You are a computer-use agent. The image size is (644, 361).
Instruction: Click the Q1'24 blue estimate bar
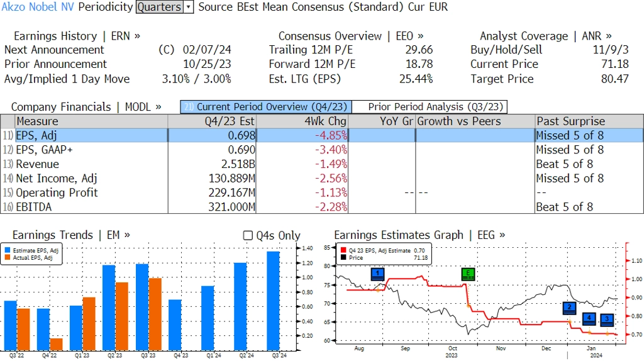[208, 318]
